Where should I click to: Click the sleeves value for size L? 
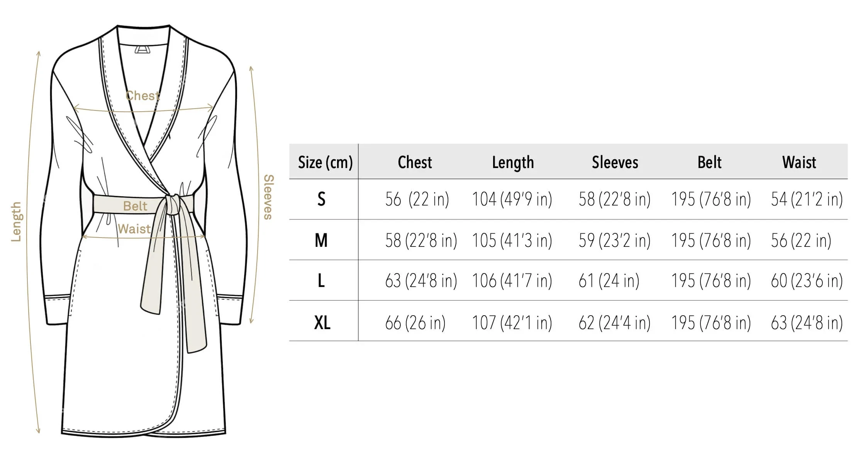609,281
